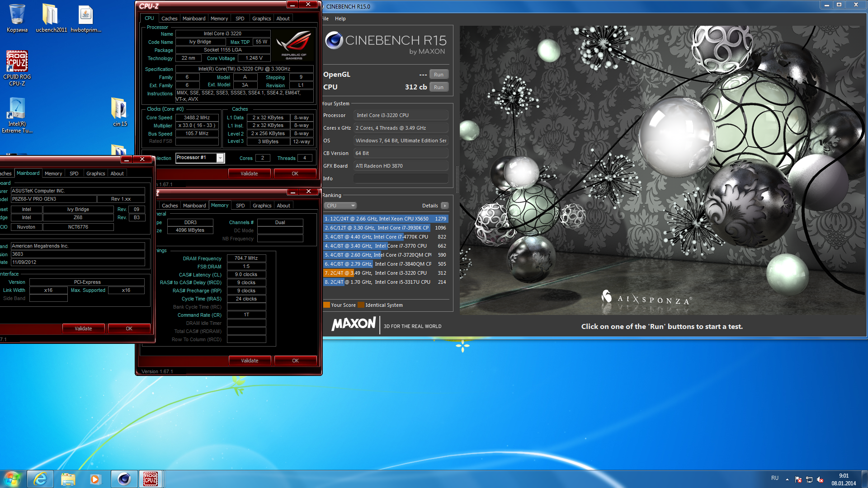The width and height of the screenshot is (868, 488).
Task: Select Core i7-3930K ranking row
Action: [386, 228]
